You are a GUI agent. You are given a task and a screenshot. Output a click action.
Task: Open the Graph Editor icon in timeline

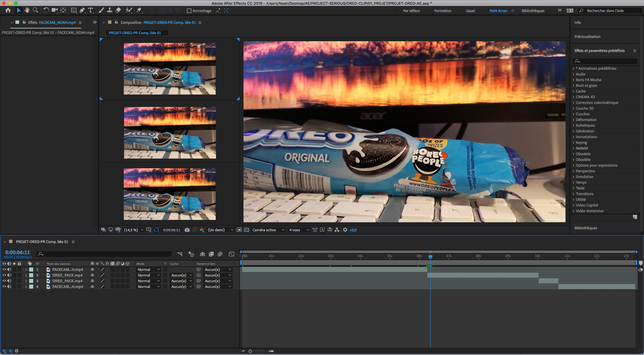pos(231,254)
